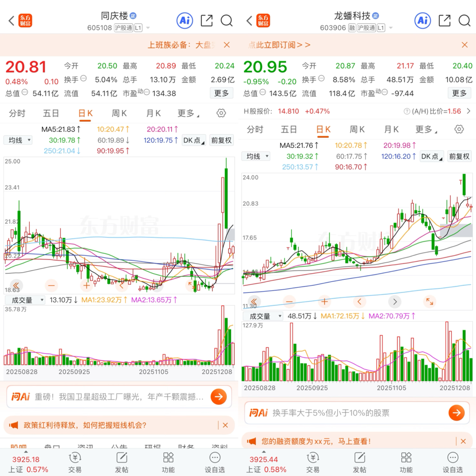Open 均线 indicator dropdown on 龙蟠科技 chart
The width and height of the screenshot is (476, 476).
pos(256,156)
